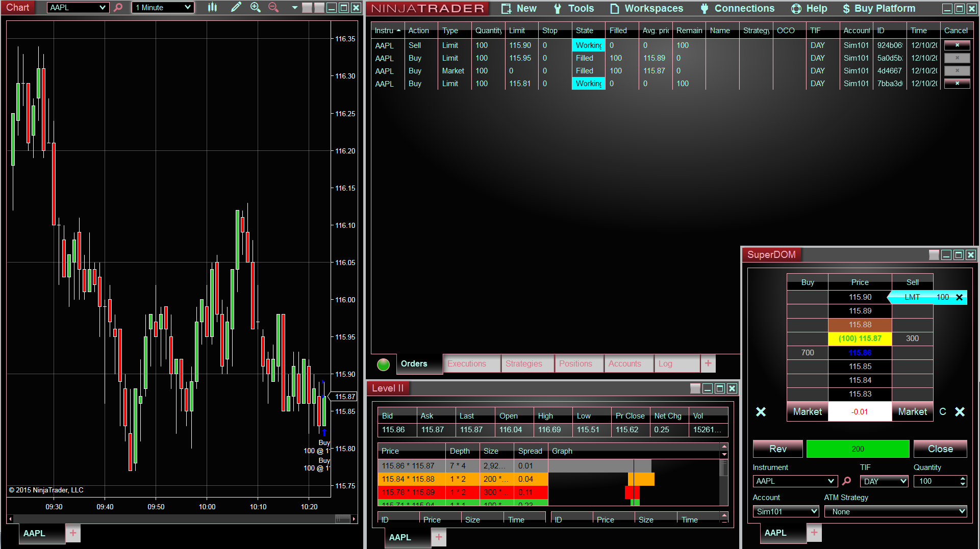Switch to the Positions tab
Viewport: 980px width, 549px height.
(x=575, y=363)
